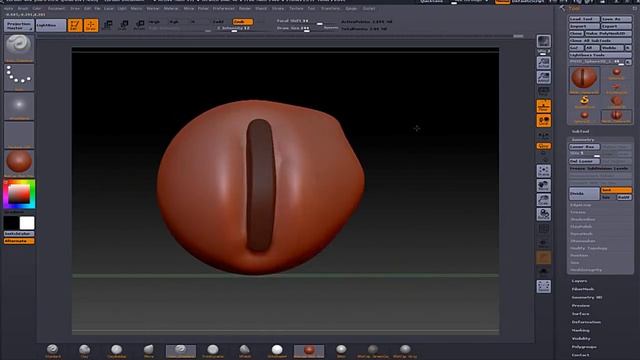Expand the ShadowBox subsection

582,219
